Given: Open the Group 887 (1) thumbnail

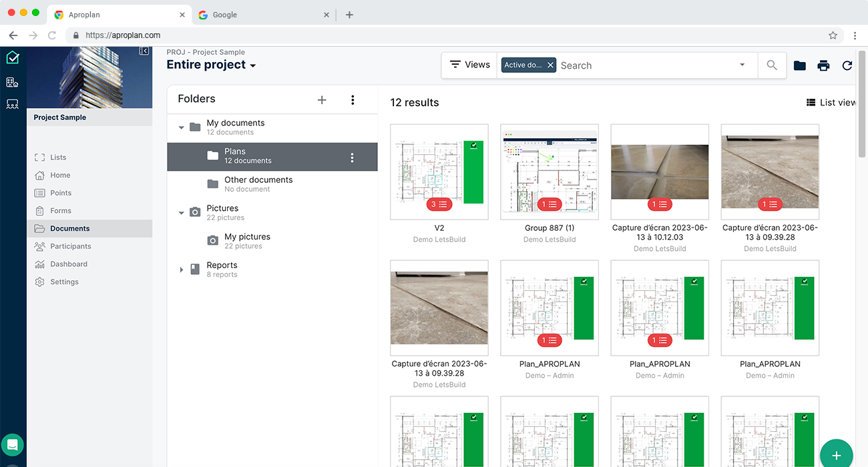Looking at the screenshot, I should pyautogui.click(x=550, y=171).
